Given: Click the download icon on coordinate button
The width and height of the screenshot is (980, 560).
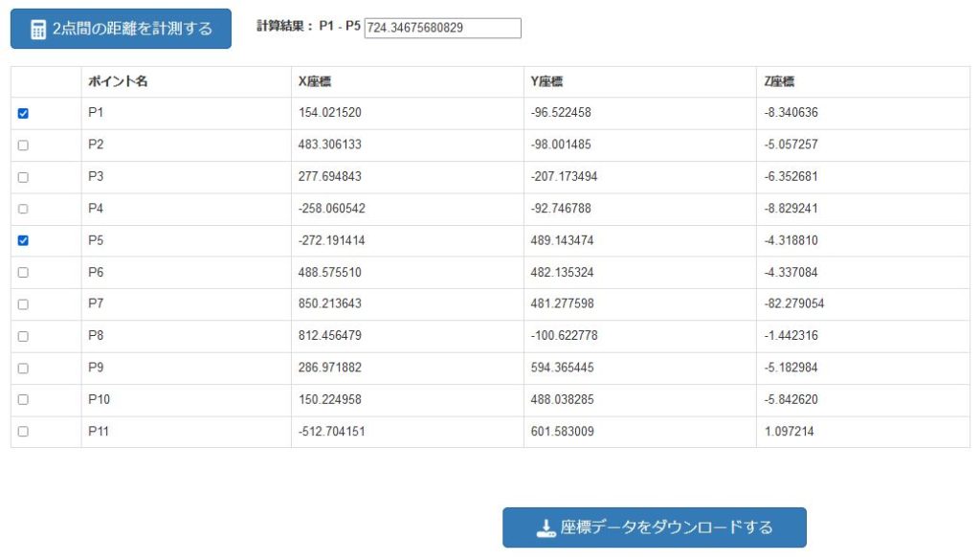Looking at the screenshot, I should click(546, 528).
